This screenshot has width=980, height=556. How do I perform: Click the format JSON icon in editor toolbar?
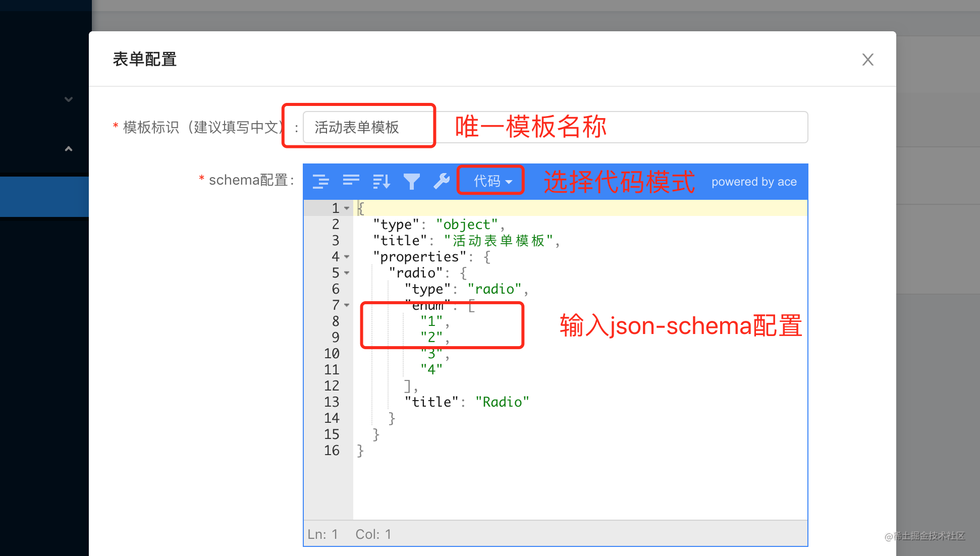tap(320, 181)
